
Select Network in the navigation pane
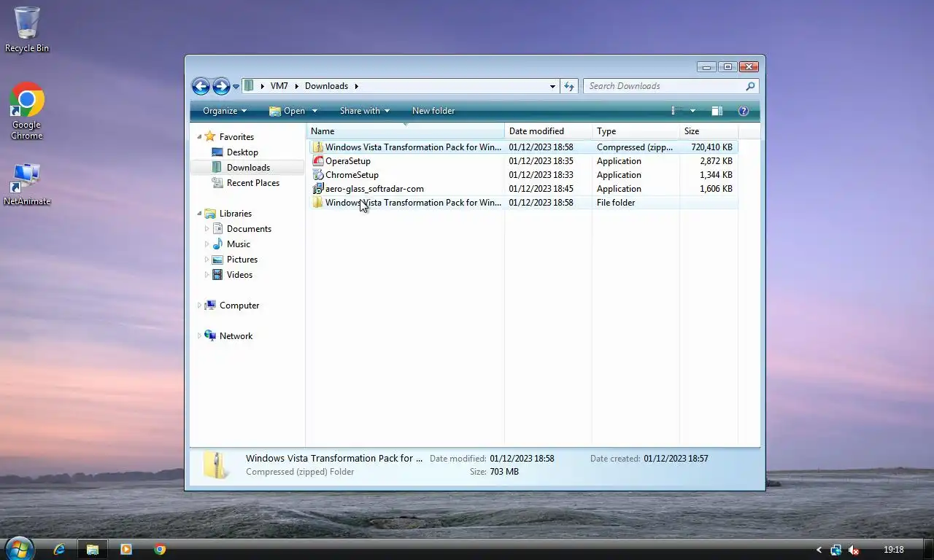(x=236, y=336)
